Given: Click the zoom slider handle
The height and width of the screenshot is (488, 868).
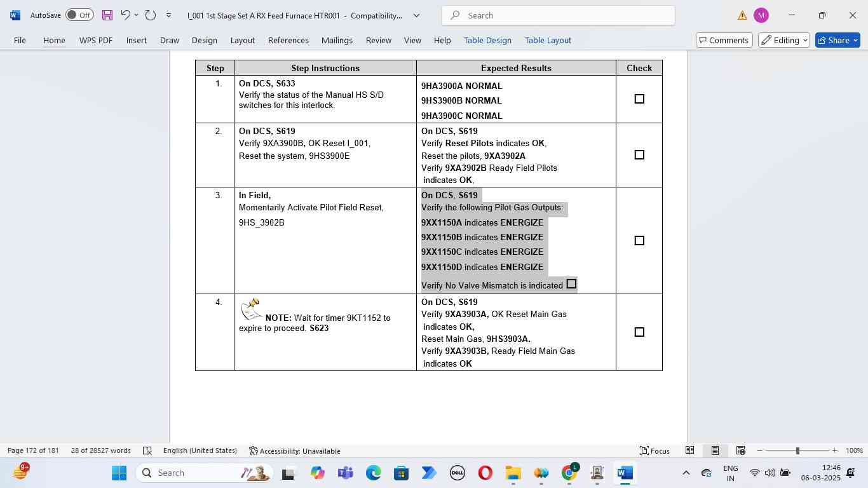Looking at the screenshot, I should pos(797,451).
